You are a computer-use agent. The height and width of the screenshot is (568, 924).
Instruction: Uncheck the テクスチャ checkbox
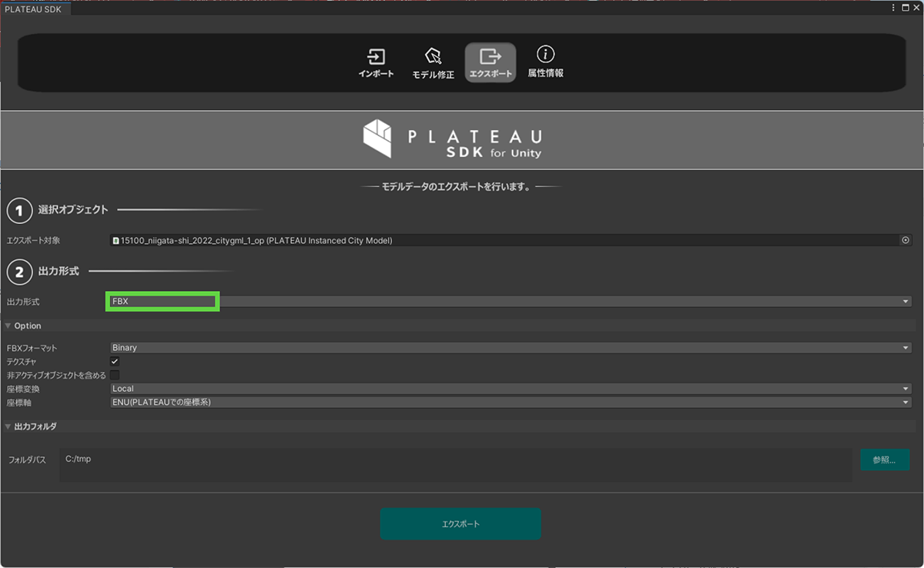click(x=115, y=362)
